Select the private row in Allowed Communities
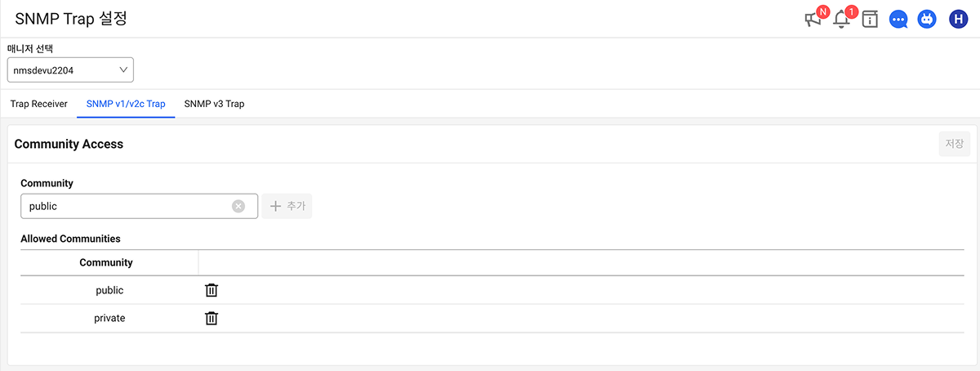This screenshot has width=980, height=371. (x=109, y=318)
